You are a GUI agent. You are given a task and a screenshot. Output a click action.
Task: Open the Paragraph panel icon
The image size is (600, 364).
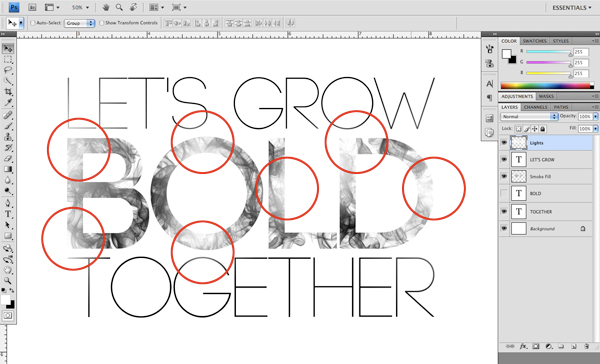[x=489, y=97]
